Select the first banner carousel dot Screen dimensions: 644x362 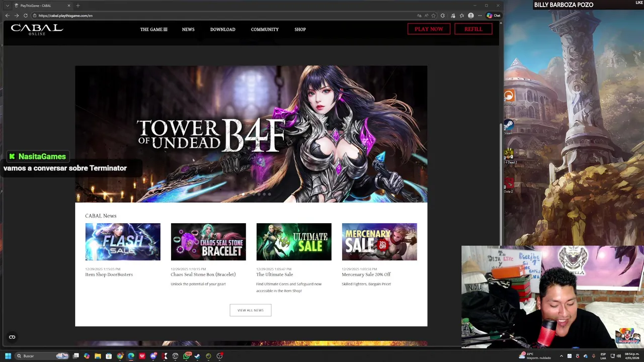tap(243, 194)
